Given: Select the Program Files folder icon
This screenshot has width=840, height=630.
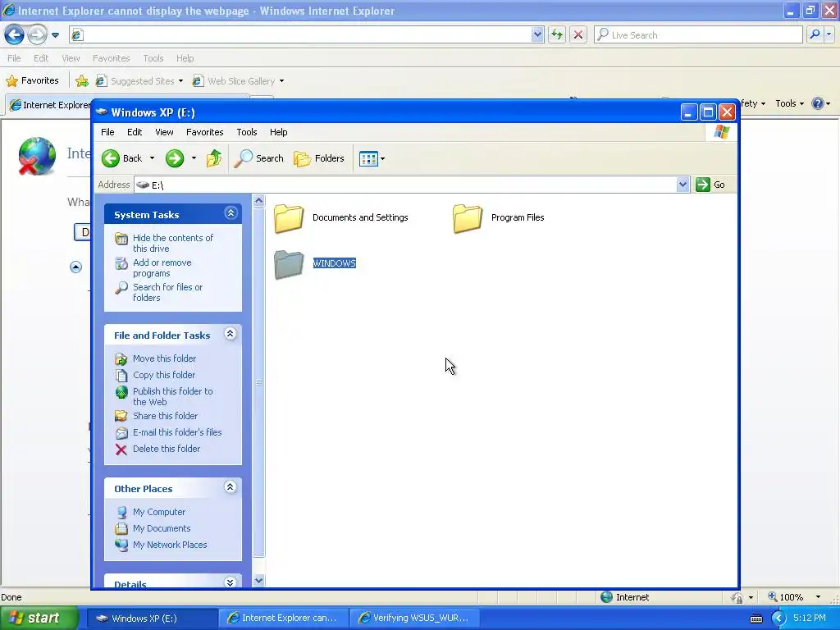Looking at the screenshot, I should tap(467, 218).
